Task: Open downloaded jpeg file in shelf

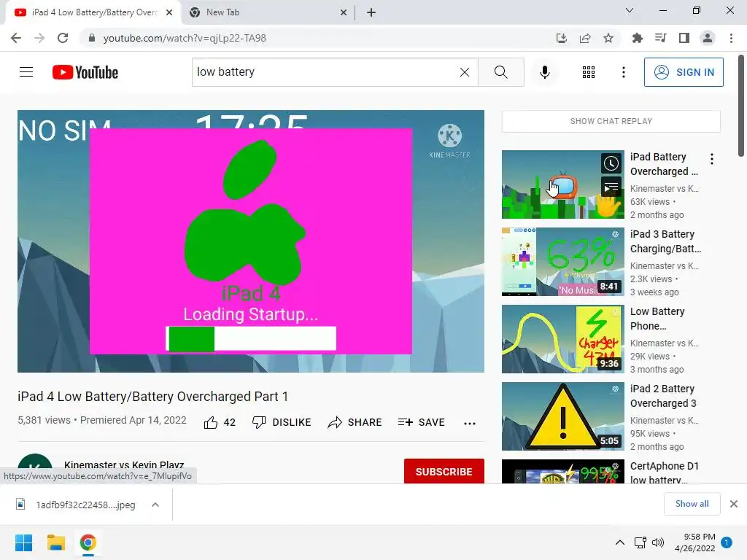Action: click(x=76, y=505)
